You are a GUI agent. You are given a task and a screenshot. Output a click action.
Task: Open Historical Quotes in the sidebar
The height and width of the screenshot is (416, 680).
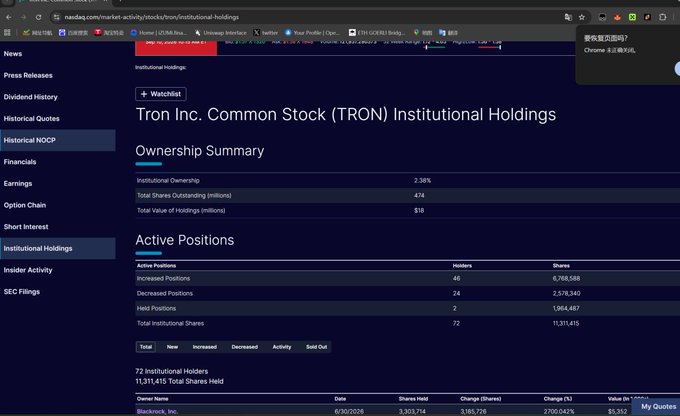point(32,119)
